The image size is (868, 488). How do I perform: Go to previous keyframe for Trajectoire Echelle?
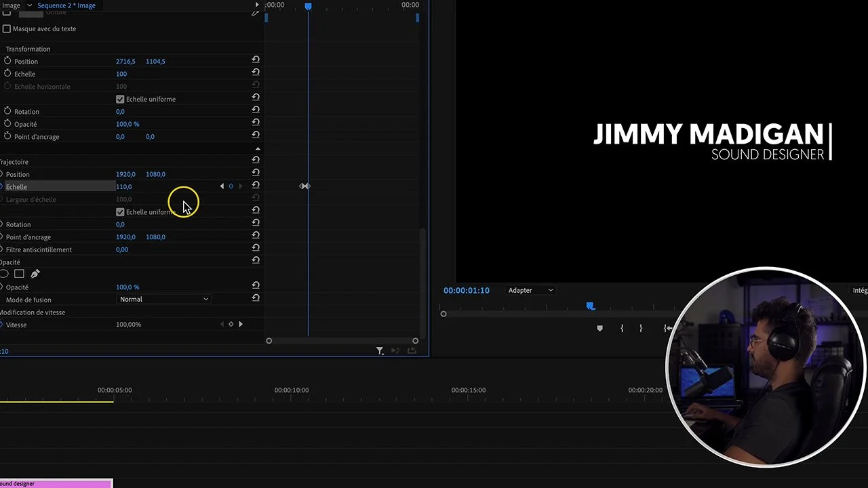[222, 186]
